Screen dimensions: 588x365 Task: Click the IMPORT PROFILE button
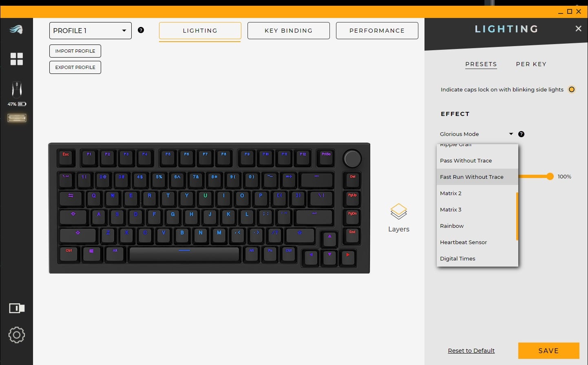(75, 51)
